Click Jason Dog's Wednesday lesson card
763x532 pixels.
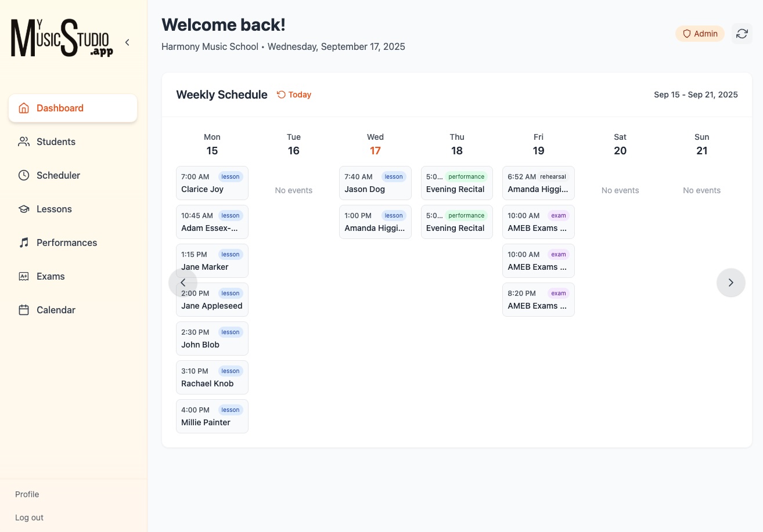pos(375,183)
